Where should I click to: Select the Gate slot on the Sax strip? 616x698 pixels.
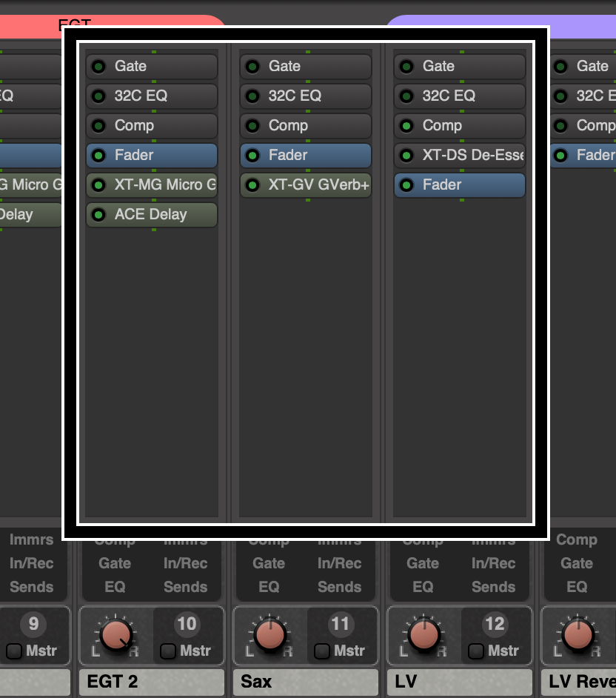[306, 67]
